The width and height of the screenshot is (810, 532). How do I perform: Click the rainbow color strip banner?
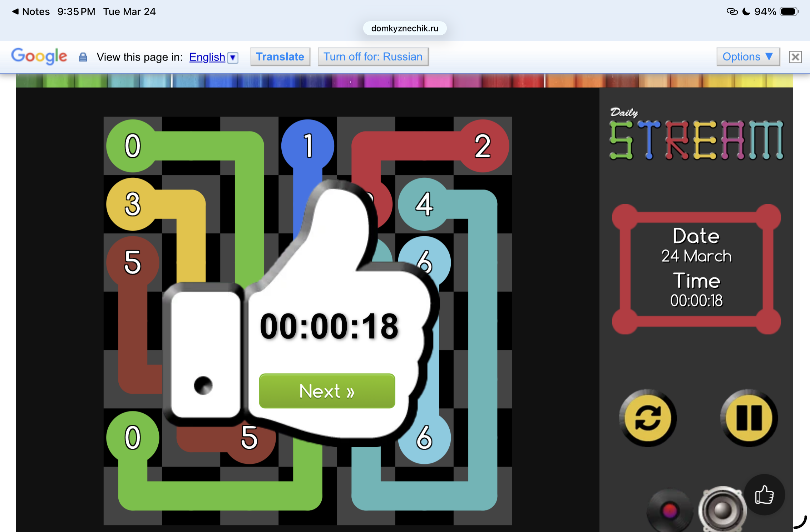[404, 80]
